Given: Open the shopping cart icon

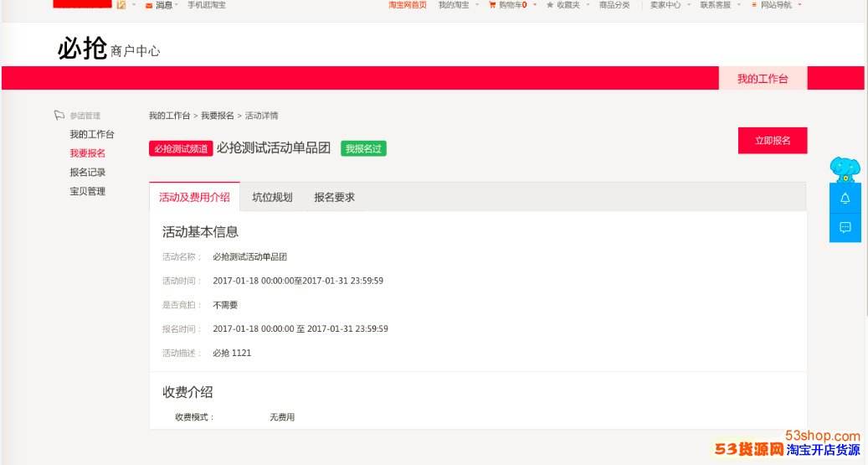Looking at the screenshot, I should 492,5.
